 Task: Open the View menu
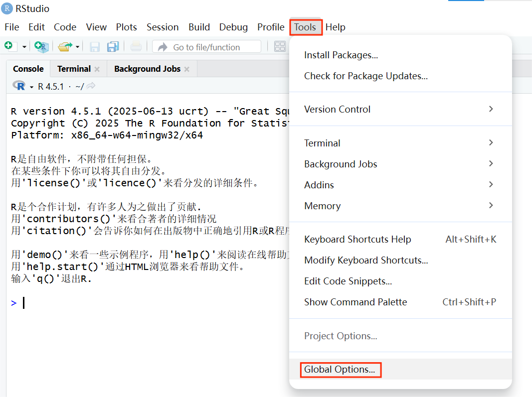click(x=96, y=27)
